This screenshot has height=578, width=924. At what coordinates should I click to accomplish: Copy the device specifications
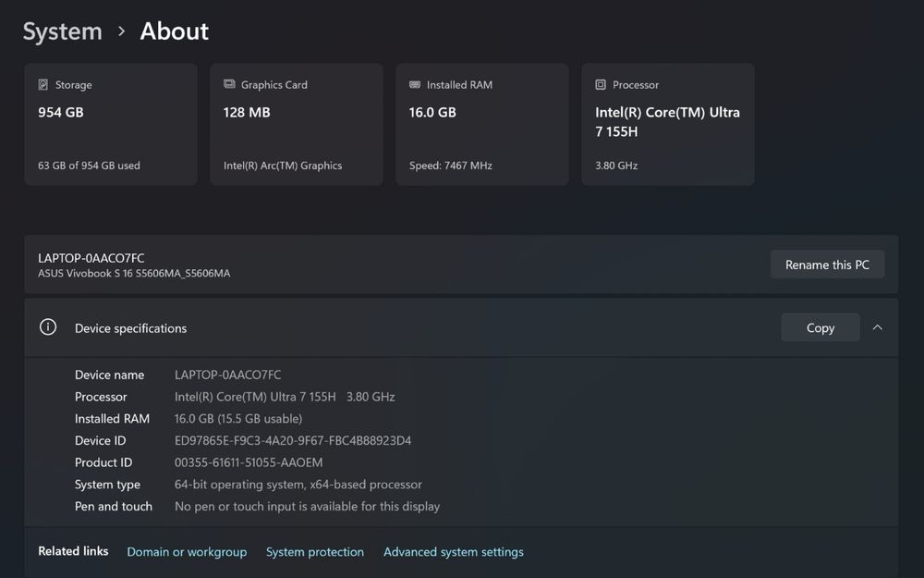[x=820, y=327]
